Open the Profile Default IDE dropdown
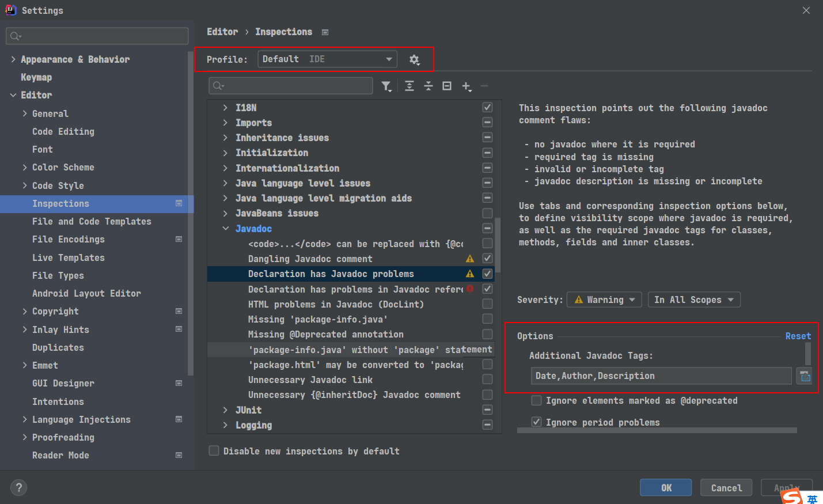Screen dimensions: 823x504 [x=328, y=59]
